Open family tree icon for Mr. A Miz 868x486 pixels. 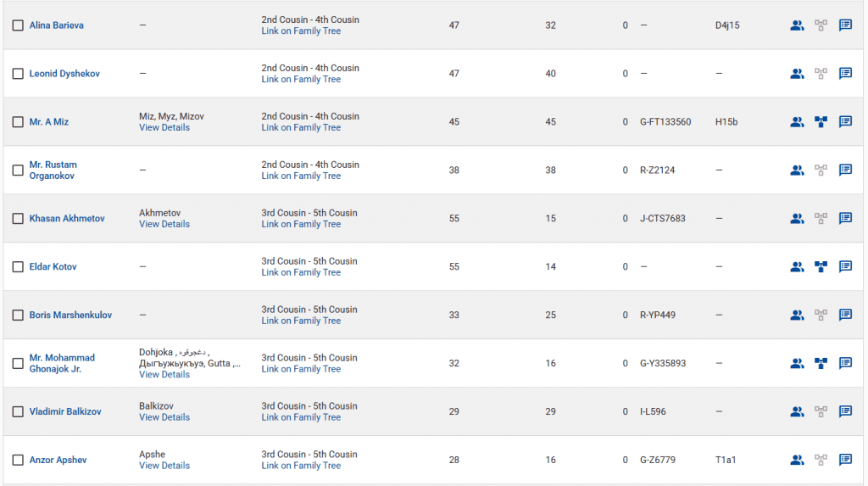click(821, 122)
